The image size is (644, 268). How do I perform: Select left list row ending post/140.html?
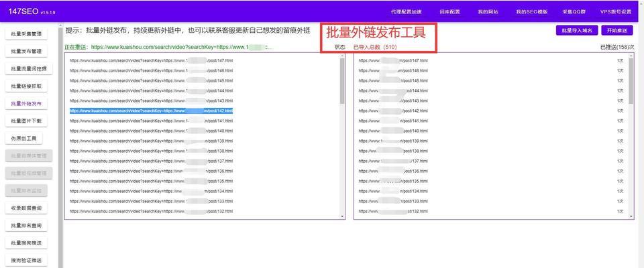[151, 131]
